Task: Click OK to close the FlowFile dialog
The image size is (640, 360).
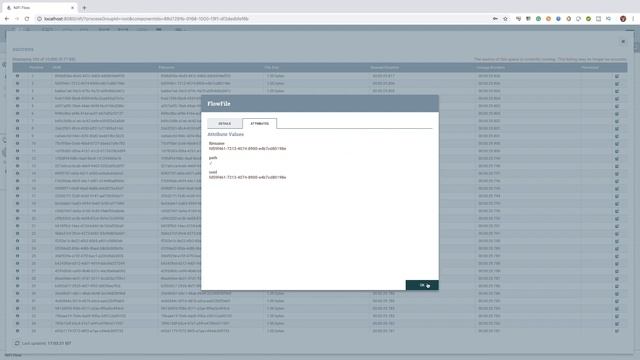Action: (x=422, y=285)
